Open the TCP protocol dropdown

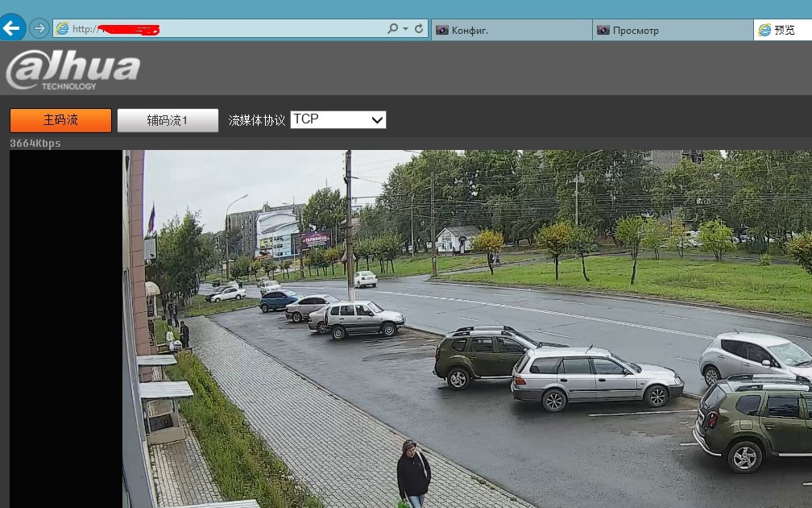(x=338, y=119)
